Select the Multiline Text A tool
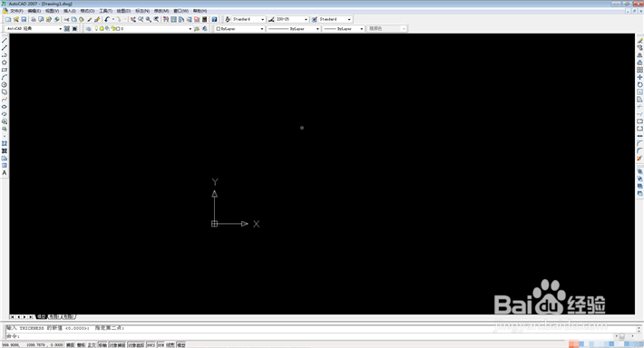 [x=5, y=173]
